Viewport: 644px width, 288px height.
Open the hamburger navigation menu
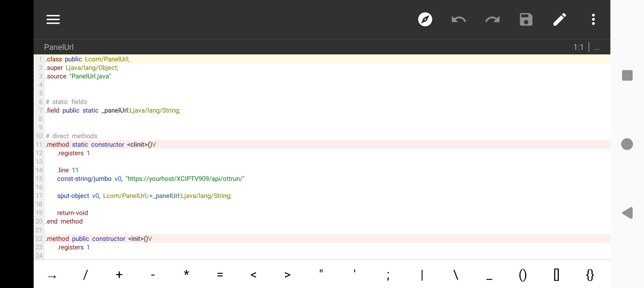pyautogui.click(x=53, y=19)
